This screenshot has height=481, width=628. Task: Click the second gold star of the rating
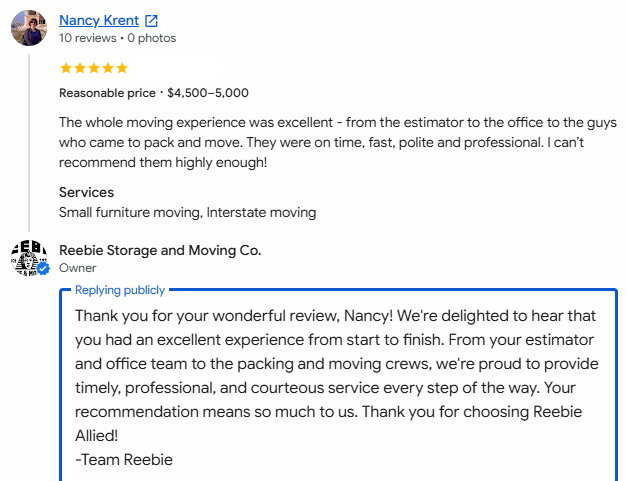point(80,68)
